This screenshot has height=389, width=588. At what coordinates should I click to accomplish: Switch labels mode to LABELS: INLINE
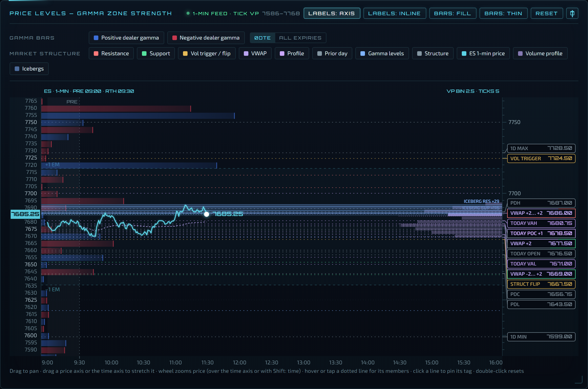pyautogui.click(x=394, y=13)
